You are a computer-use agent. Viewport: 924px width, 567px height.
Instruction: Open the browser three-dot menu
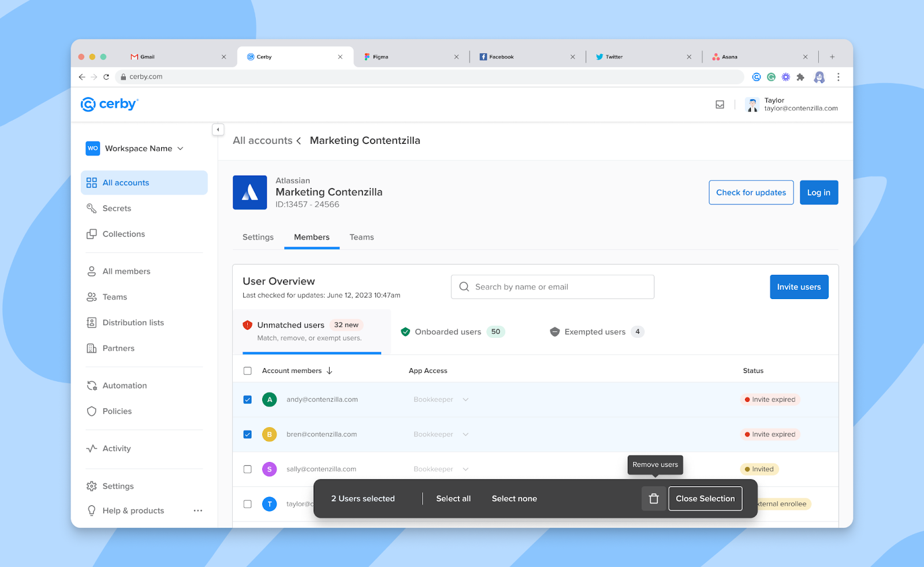tap(838, 77)
